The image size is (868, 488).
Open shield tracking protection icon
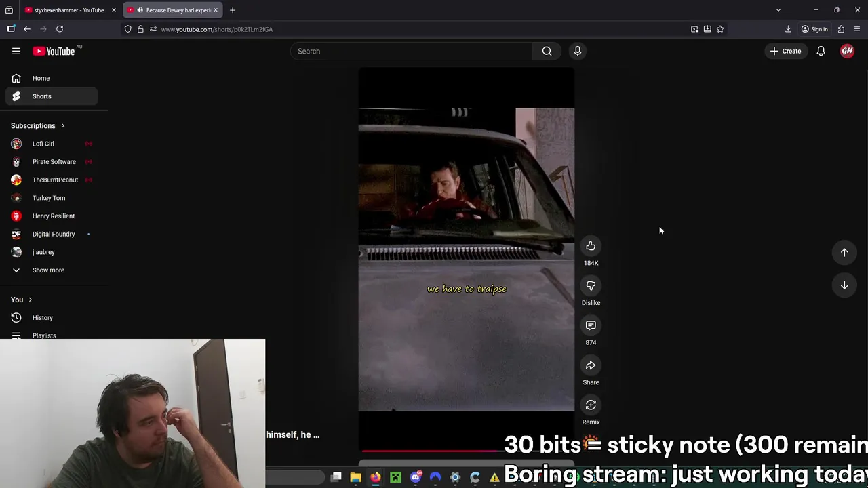point(127,29)
